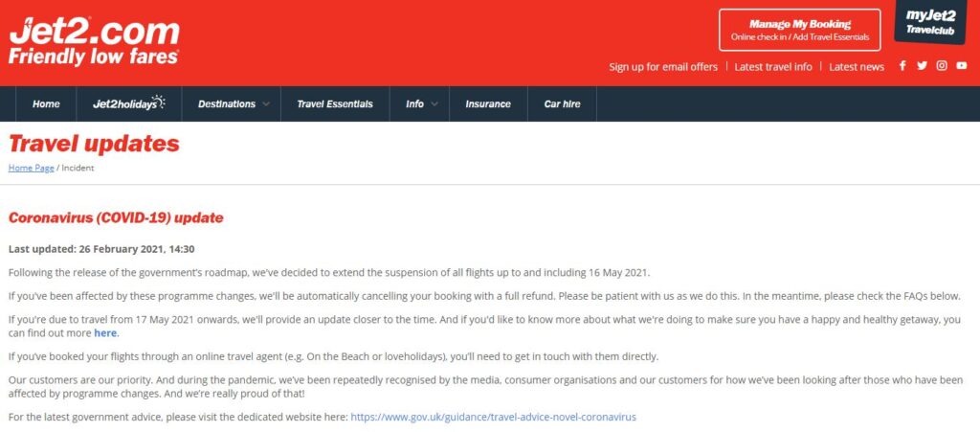Click the bold 'here' link
Viewport: 980px width, 432px height.
(x=105, y=333)
